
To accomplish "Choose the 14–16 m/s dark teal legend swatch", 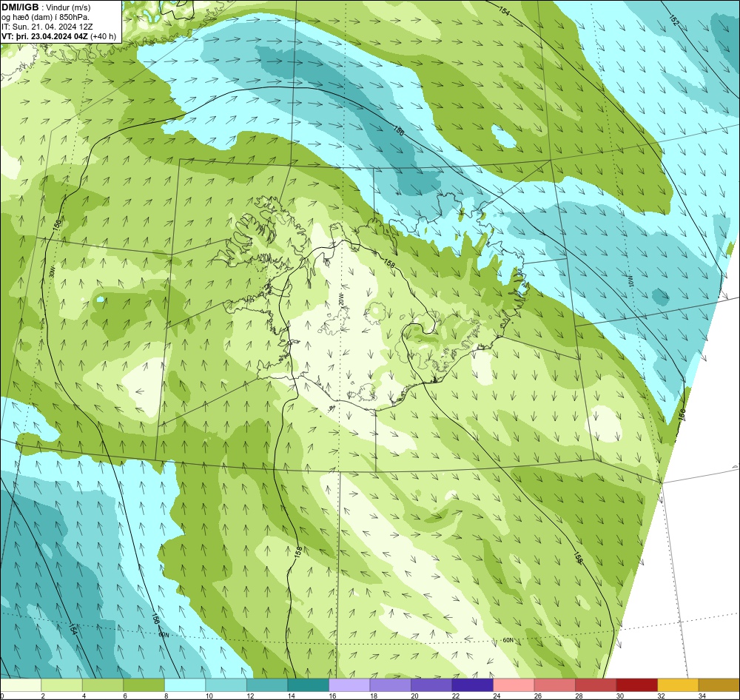I will tap(308, 685).
